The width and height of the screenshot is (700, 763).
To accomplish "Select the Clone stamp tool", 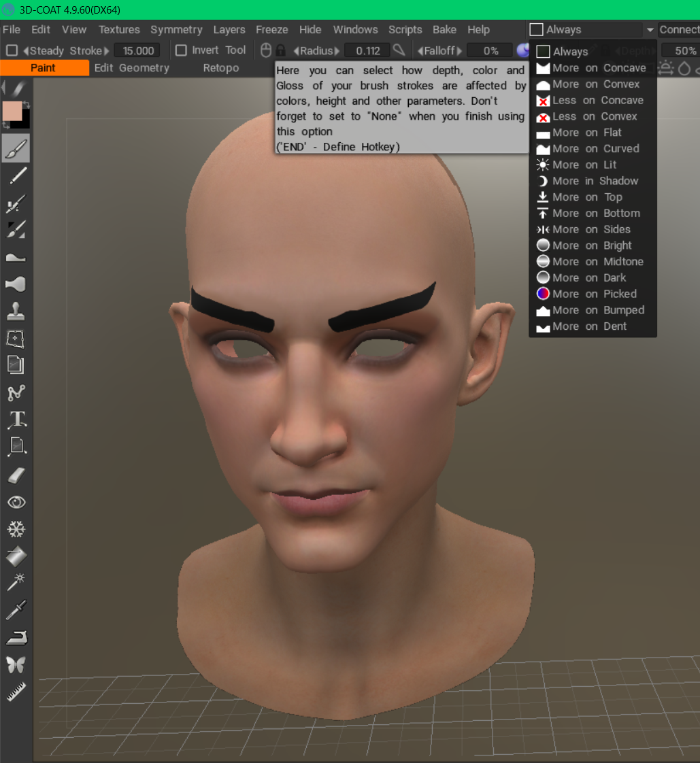I will [x=16, y=311].
